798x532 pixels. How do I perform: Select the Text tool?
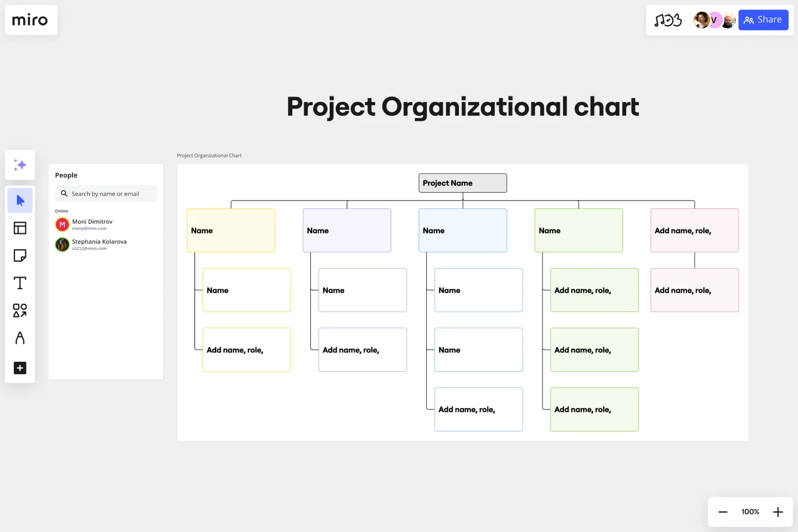tap(20, 283)
